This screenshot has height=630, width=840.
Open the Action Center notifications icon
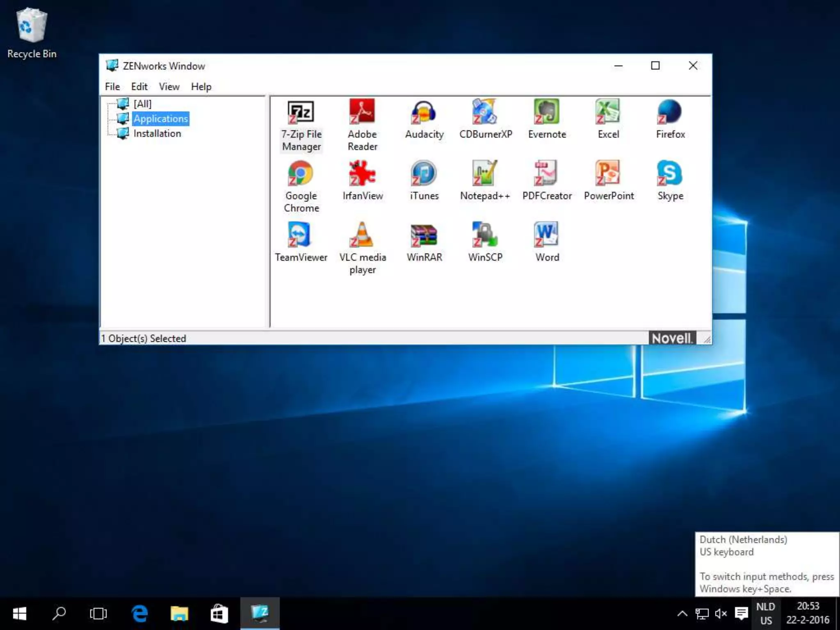[741, 614]
